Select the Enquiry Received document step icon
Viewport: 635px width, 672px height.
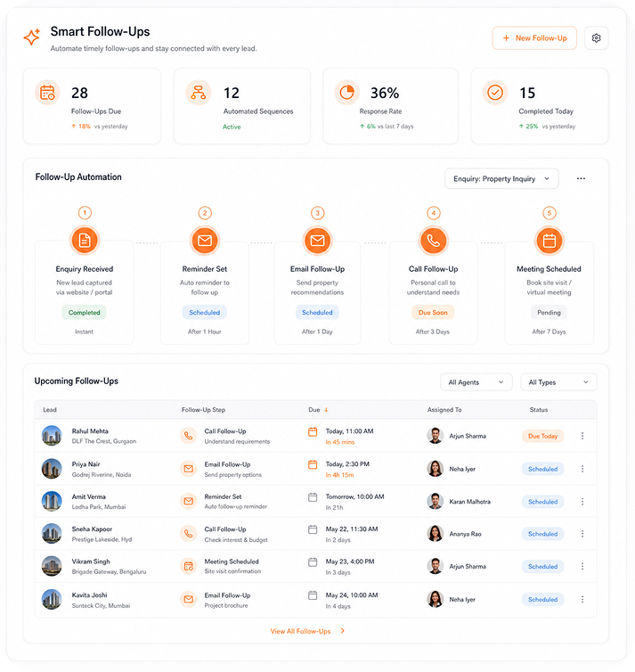(x=85, y=241)
